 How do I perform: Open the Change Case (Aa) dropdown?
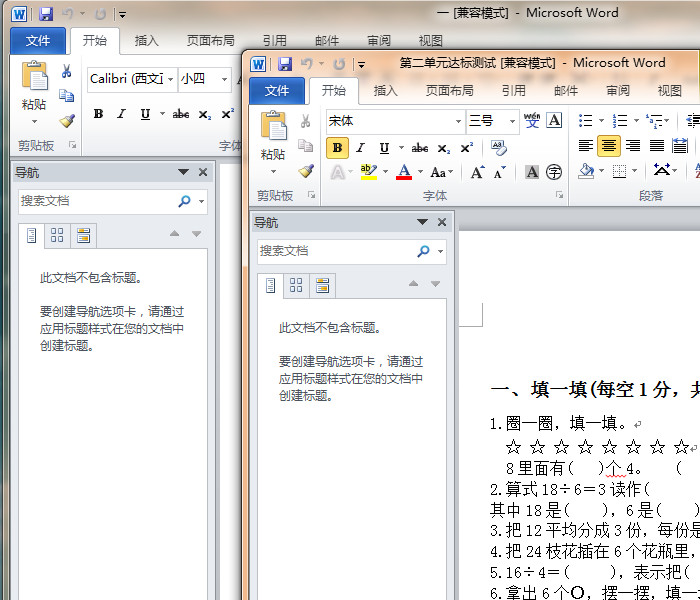(442, 172)
